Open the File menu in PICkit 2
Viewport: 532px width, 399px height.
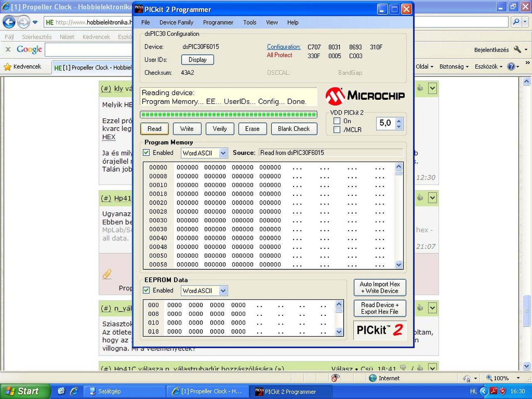145,22
